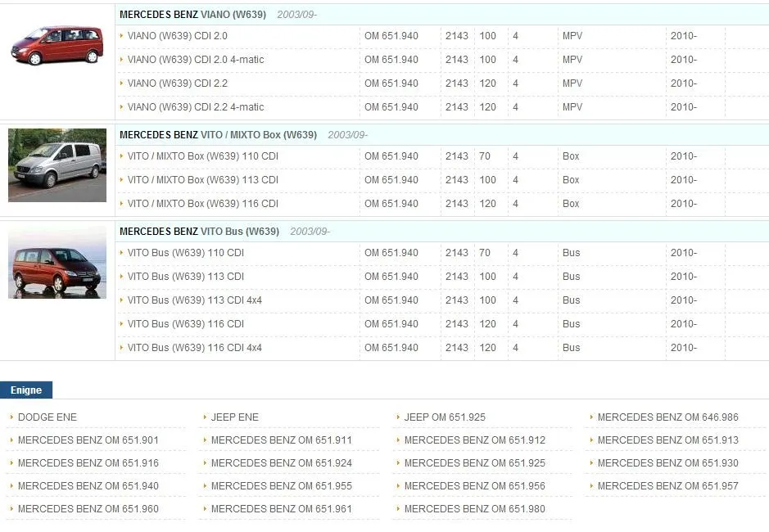Image resolution: width=769 pixels, height=532 pixels.
Task: Open MERCEDES BENZ OM 651.957 engine
Action: click(668, 486)
